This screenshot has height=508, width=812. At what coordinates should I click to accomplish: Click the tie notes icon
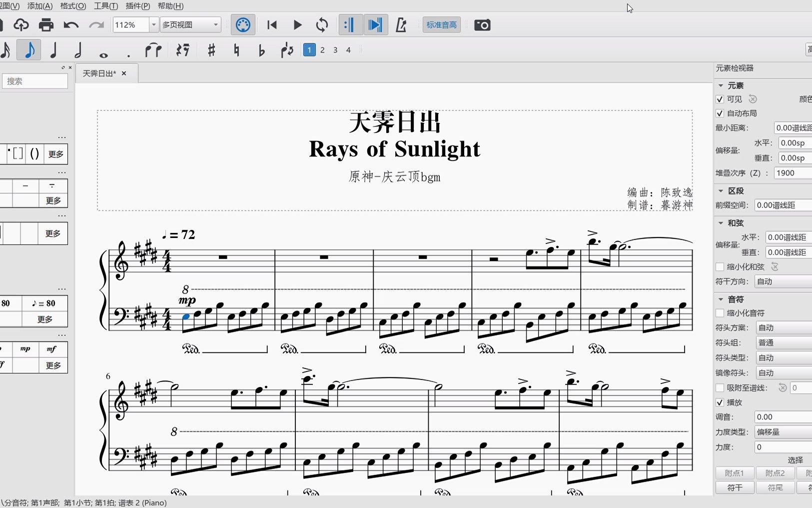click(153, 50)
